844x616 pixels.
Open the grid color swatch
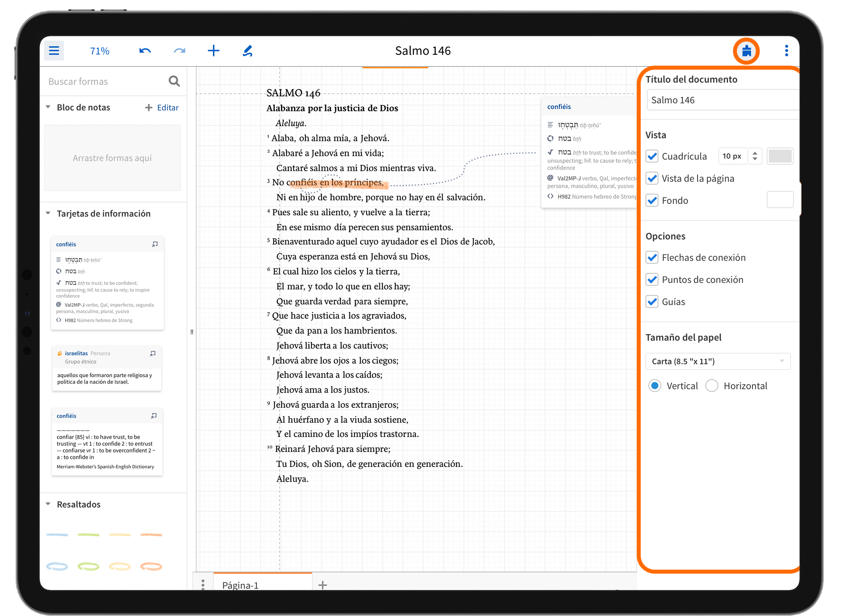point(780,156)
